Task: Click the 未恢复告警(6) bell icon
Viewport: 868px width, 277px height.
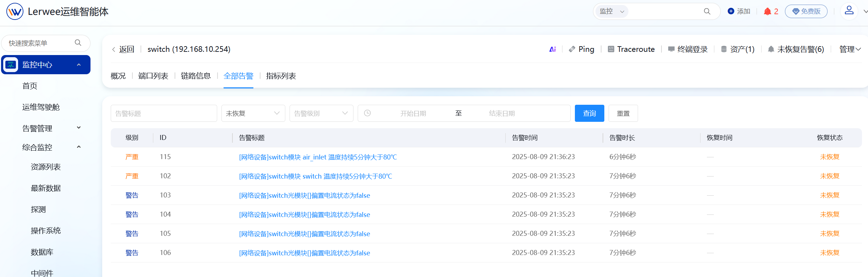Action: 771,49
